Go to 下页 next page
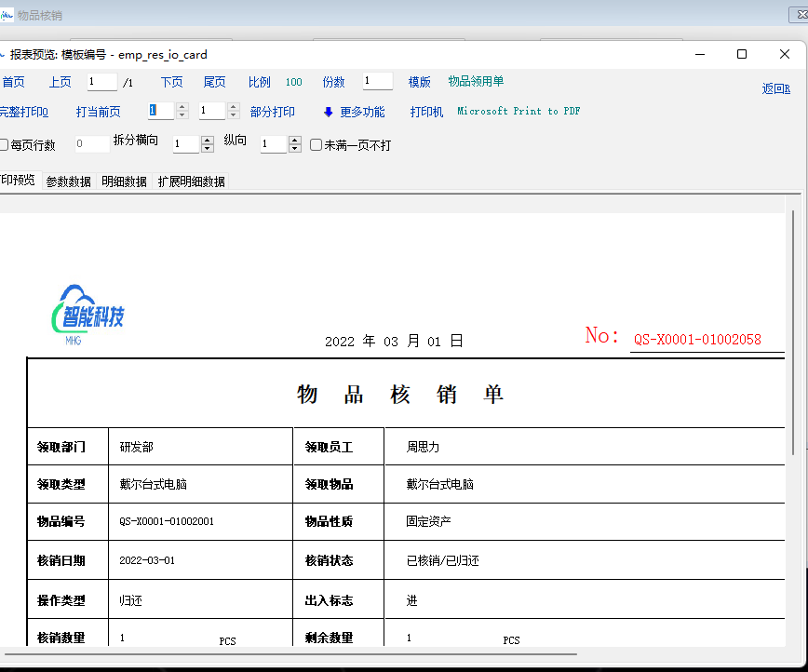Screen dimensions: 808x672 click(171, 82)
